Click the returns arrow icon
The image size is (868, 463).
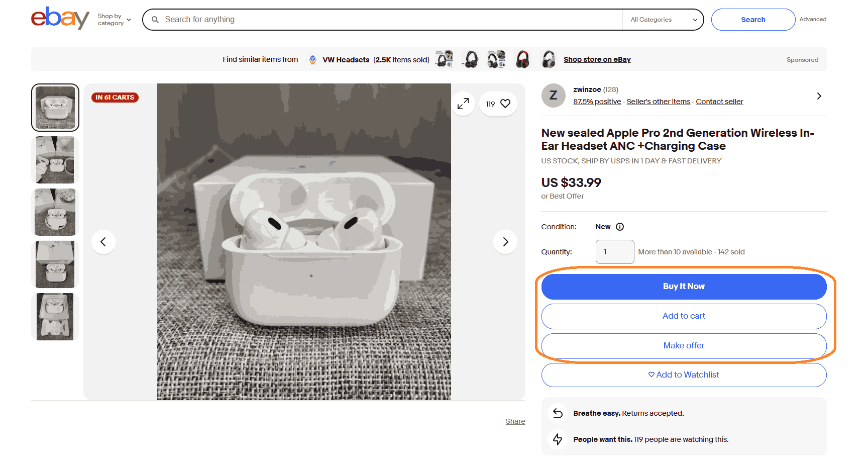[x=558, y=413]
